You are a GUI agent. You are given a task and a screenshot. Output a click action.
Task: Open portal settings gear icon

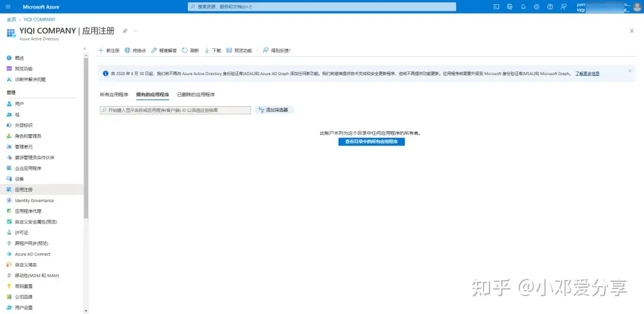[x=537, y=7]
